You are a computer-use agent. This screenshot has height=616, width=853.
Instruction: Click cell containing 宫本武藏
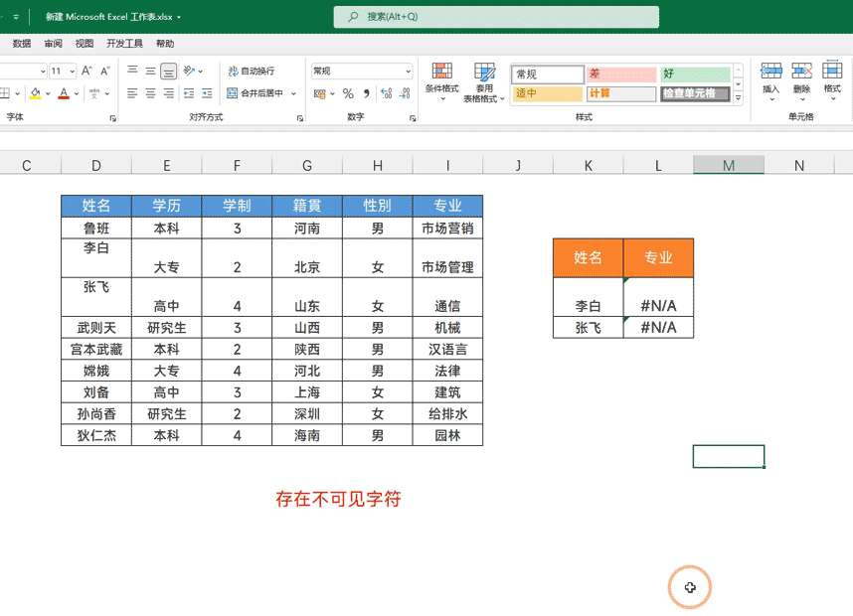pos(96,349)
